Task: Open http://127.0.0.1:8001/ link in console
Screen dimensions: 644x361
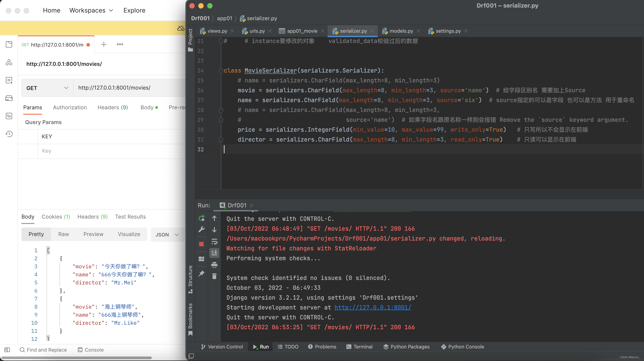Action: pos(373,307)
